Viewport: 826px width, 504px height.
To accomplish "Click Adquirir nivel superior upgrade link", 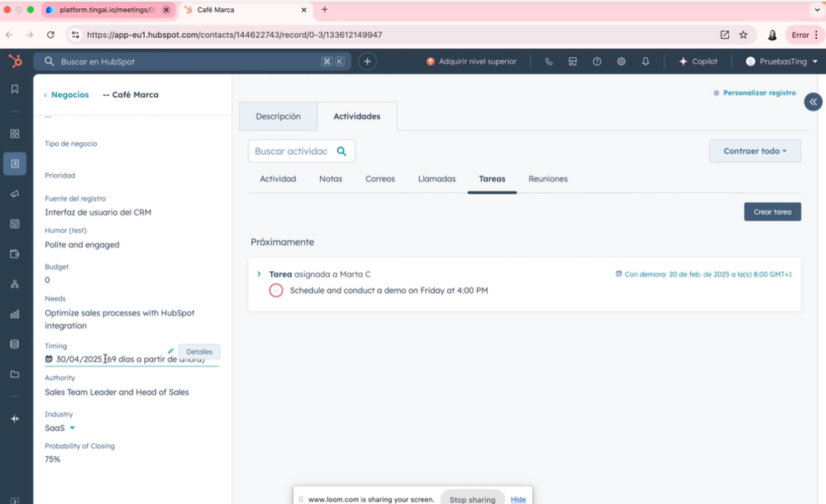I will pos(471,61).
